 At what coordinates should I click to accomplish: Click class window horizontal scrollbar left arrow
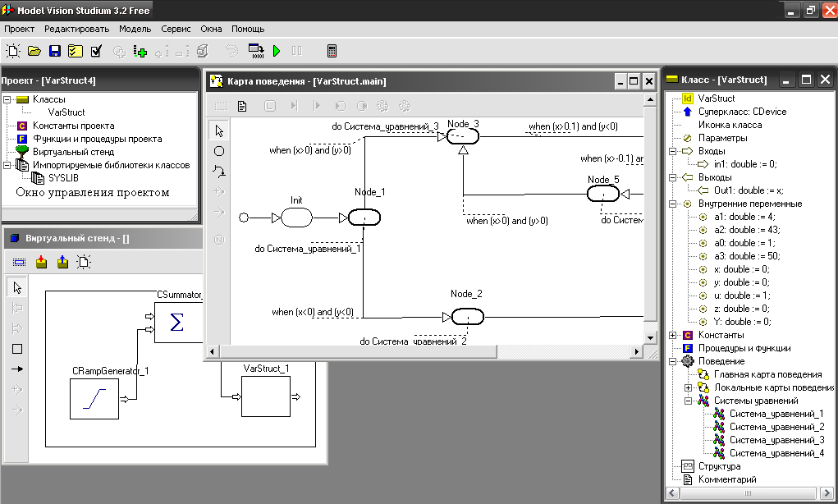[x=673, y=493]
